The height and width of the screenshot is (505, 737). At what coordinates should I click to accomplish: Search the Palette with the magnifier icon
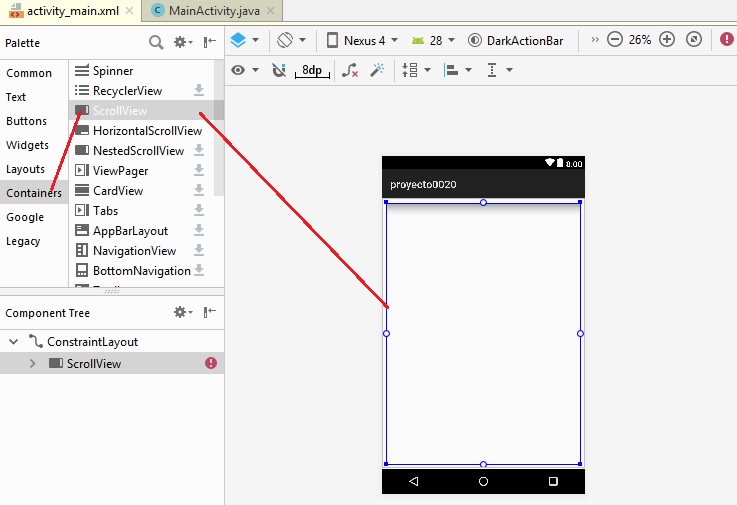(x=156, y=42)
